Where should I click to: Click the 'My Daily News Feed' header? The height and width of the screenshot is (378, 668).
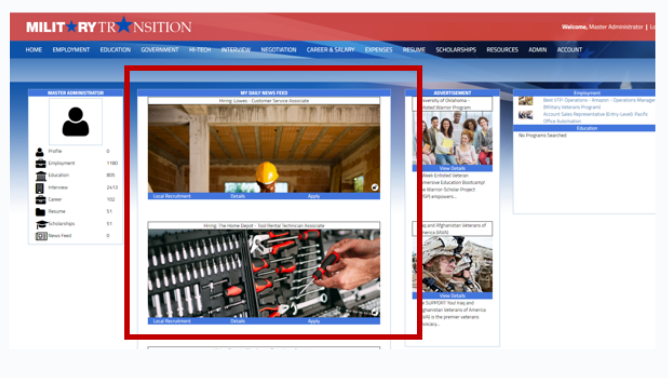pos(264,93)
